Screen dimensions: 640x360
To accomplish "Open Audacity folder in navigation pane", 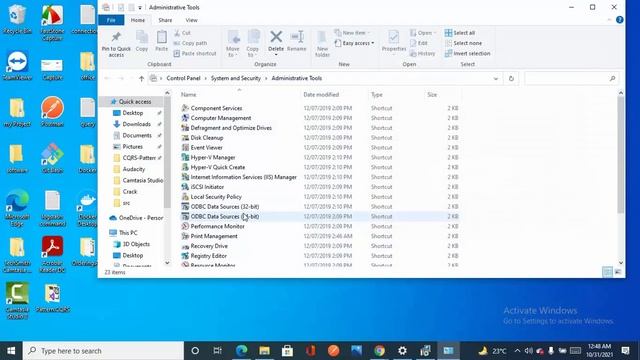I will pos(133,169).
